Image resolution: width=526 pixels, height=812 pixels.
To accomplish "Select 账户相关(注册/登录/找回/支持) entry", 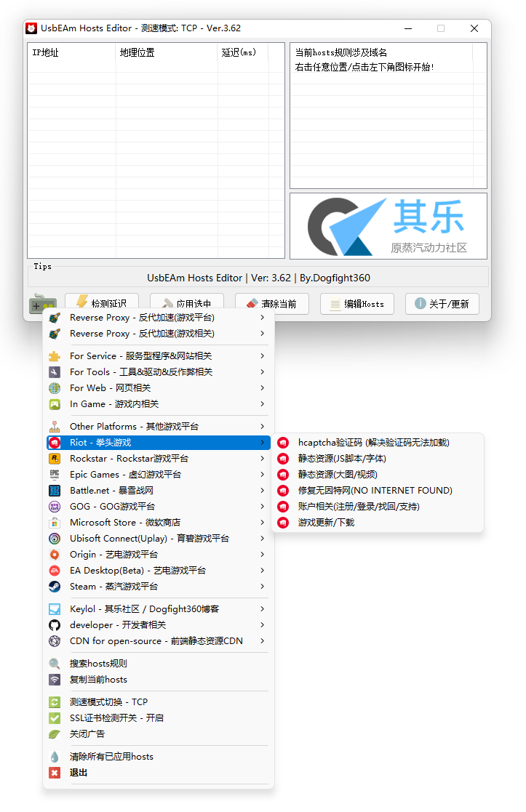I will tap(378, 507).
